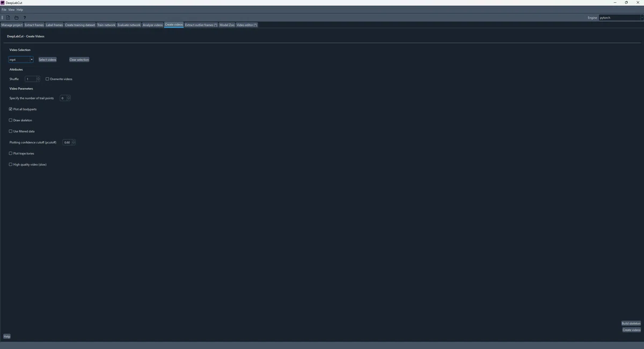This screenshot has width=644, height=349.
Task: Enable the Draw skeleton checkbox
Action: click(x=11, y=120)
